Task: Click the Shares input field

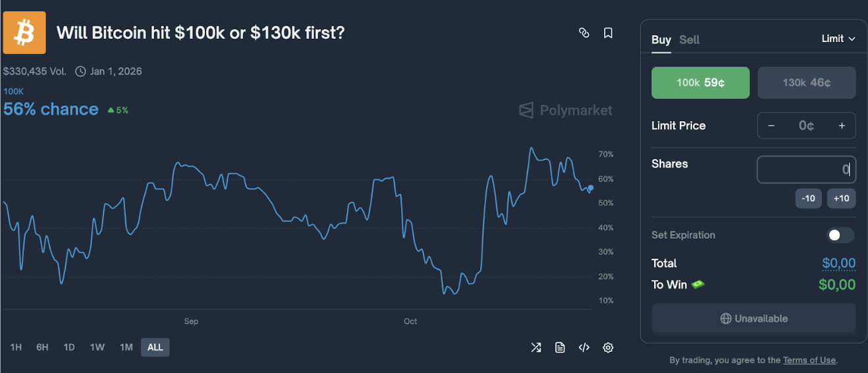Action: pos(805,169)
